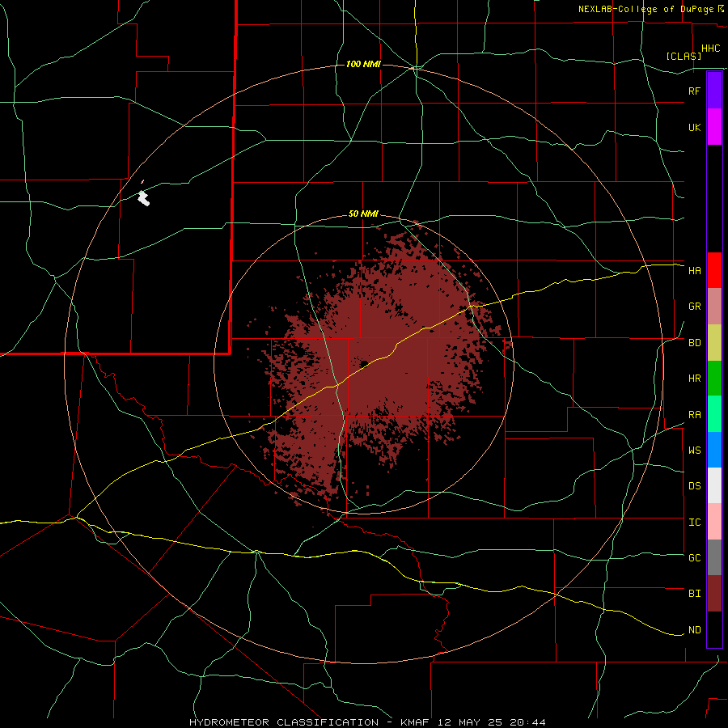Click the blue WS legend swatch
Viewport: 728px width, 728px height.
[x=714, y=450]
